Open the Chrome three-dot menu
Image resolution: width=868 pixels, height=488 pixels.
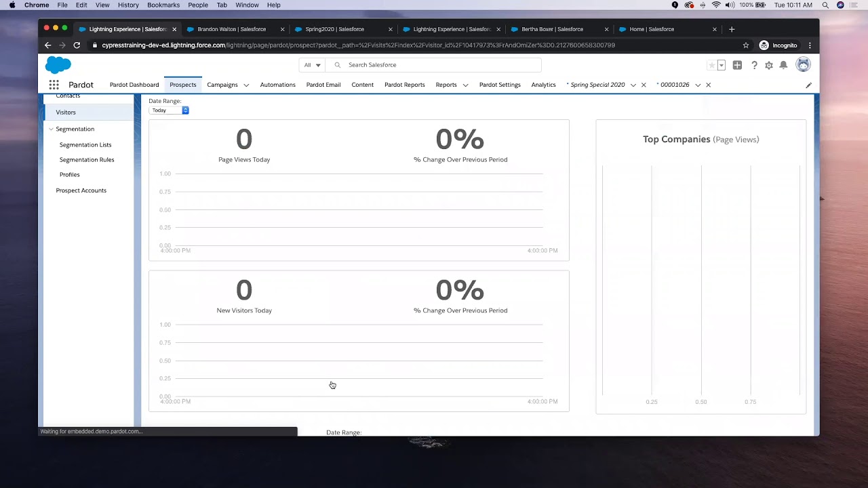click(810, 45)
